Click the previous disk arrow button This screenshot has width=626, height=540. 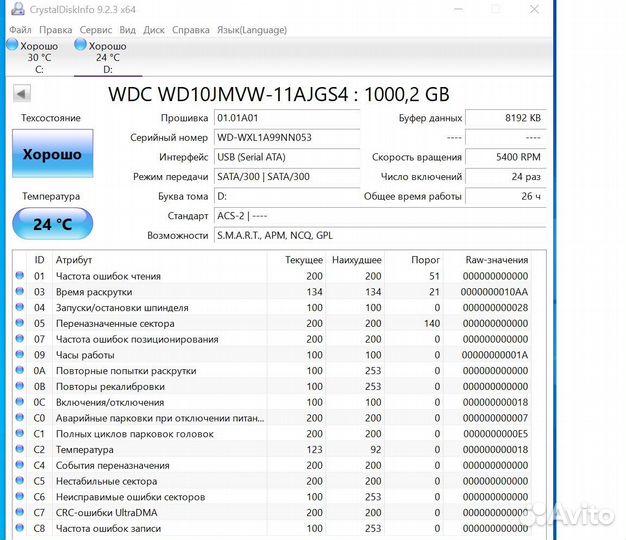coord(22,94)
